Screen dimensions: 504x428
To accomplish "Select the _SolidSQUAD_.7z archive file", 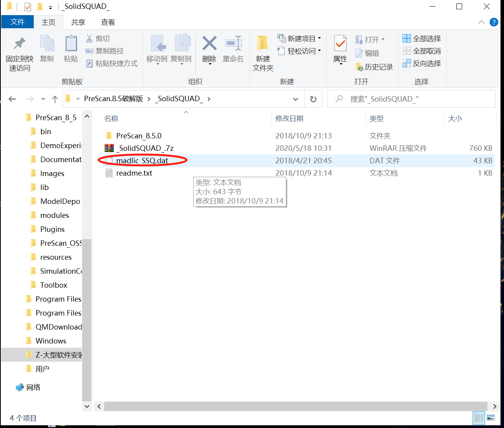I will [144, 148].
